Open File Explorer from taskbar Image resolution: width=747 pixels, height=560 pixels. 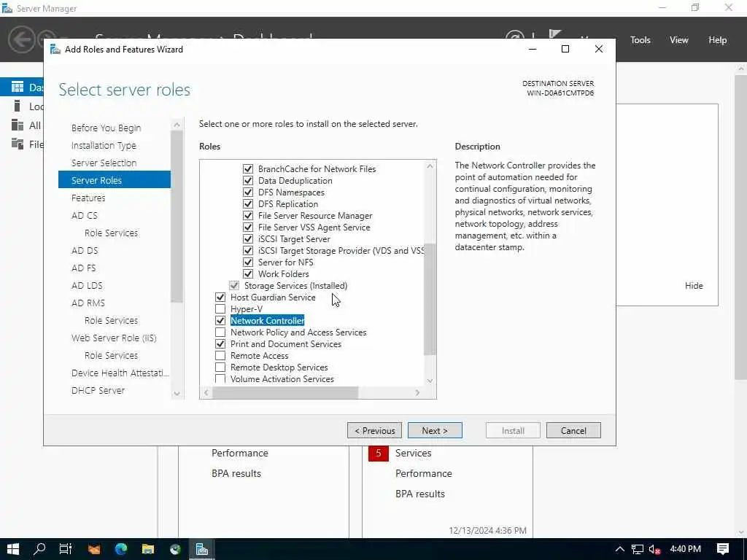(x=148, y=549)
